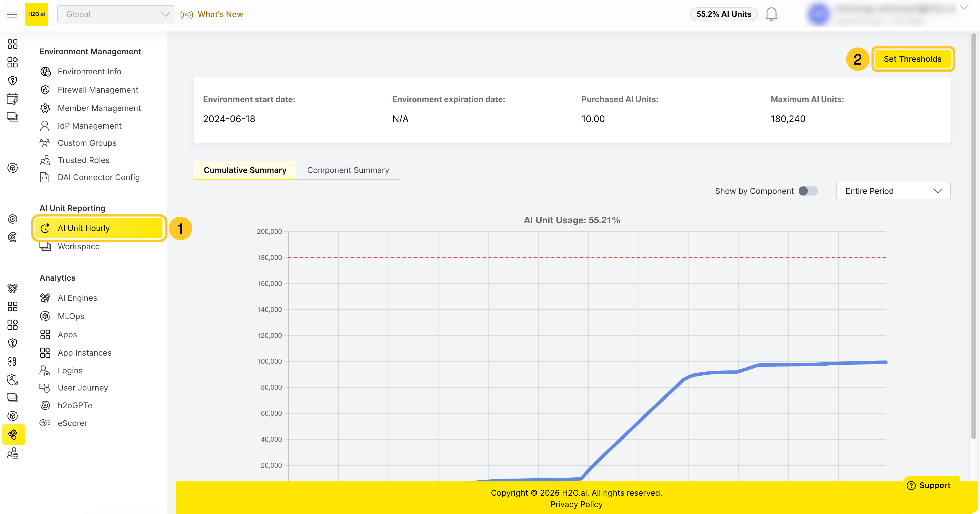
Task: Click the curly-brackets icon in left rail
Action: pos(13,361)
